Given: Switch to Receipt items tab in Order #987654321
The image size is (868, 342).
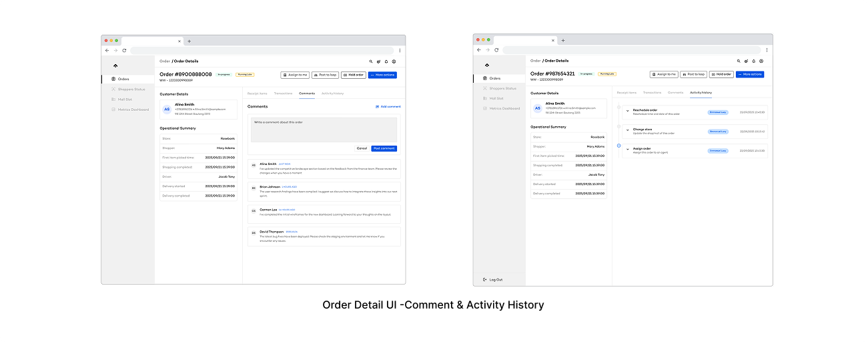Looking at the screenshot, I should [626, 92].
